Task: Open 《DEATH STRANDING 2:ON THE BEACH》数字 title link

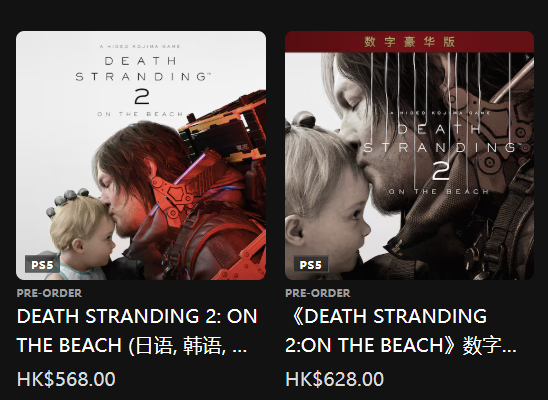Action: coord(401,330)
